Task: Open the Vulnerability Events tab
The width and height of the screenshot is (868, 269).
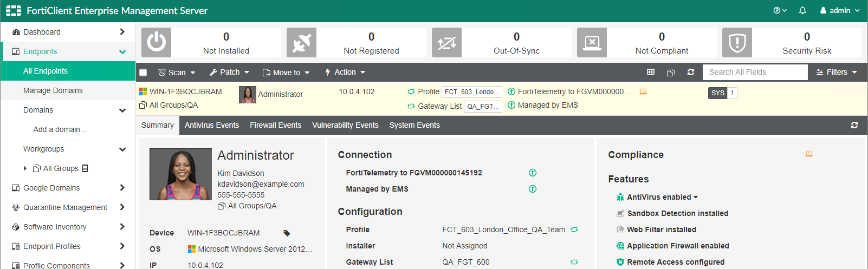Action: (x=345, y=125)
